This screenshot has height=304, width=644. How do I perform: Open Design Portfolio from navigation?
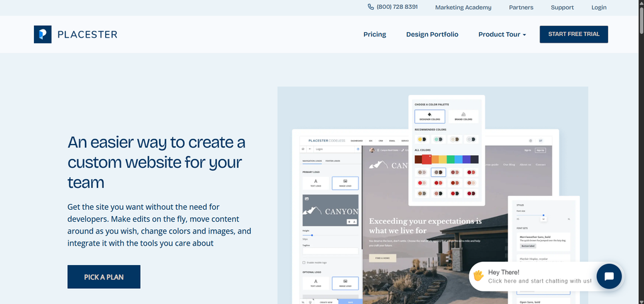coord(432,35)
